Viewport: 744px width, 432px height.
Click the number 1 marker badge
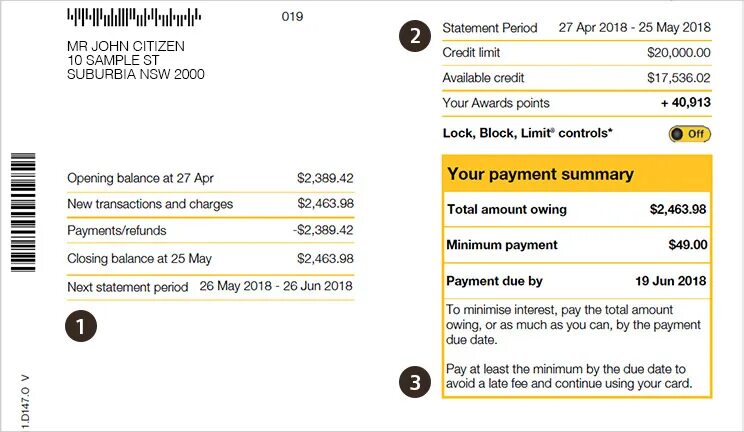point(81,325)
